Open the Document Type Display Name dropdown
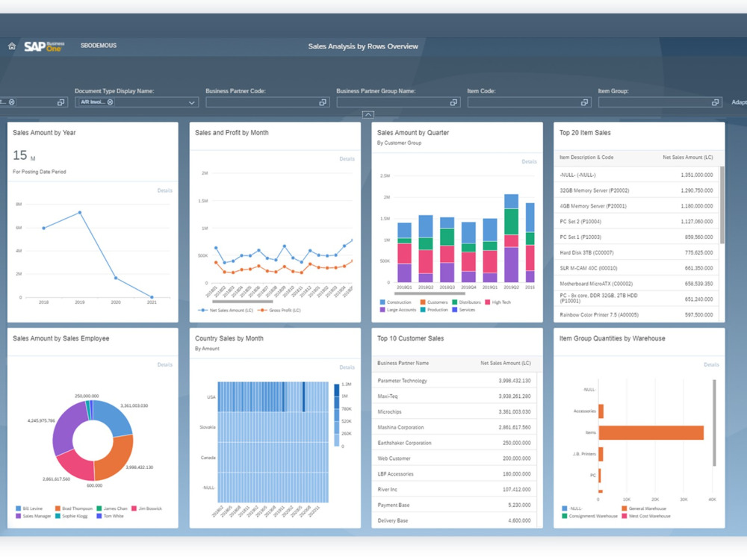 [x=191, y=102]
